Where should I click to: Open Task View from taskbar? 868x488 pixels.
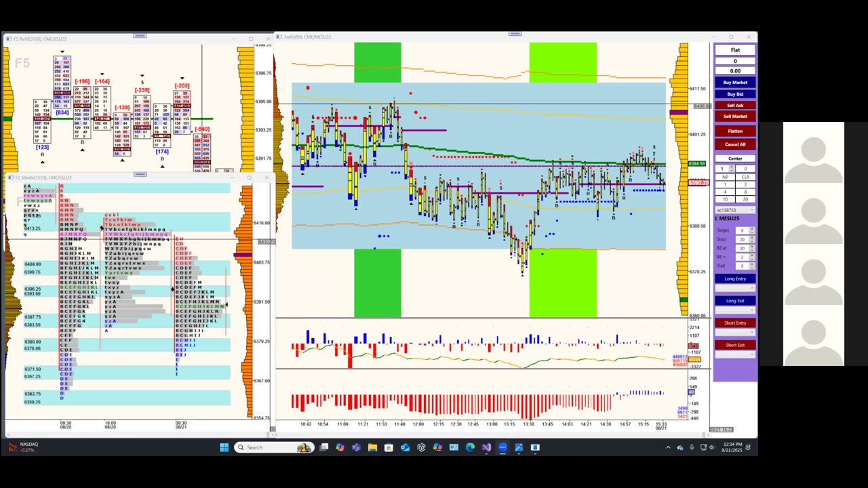click(x=323, y=447)
